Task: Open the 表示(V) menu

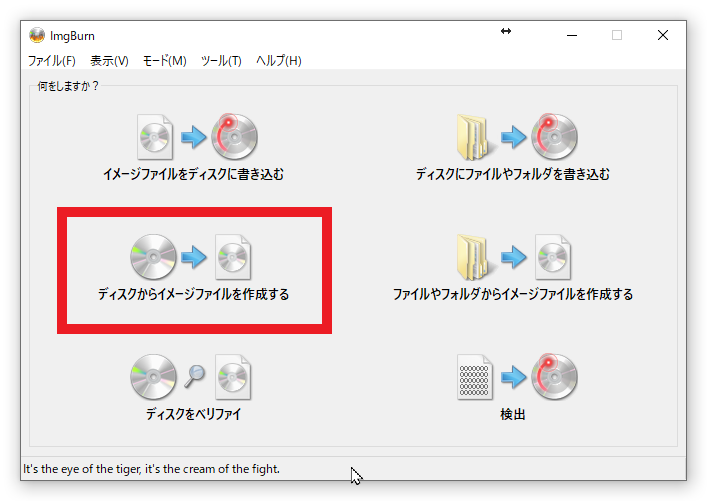Action: [109, 60]
